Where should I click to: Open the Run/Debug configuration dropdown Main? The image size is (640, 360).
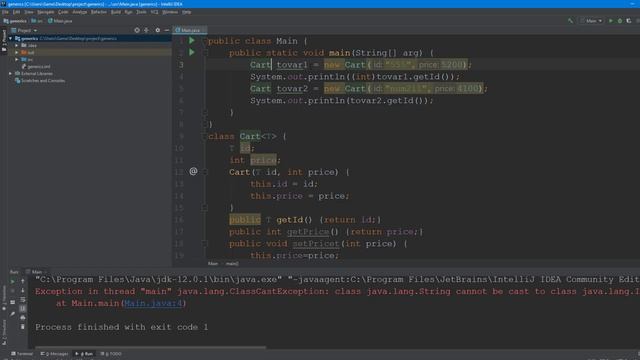(x=591, y=21)
